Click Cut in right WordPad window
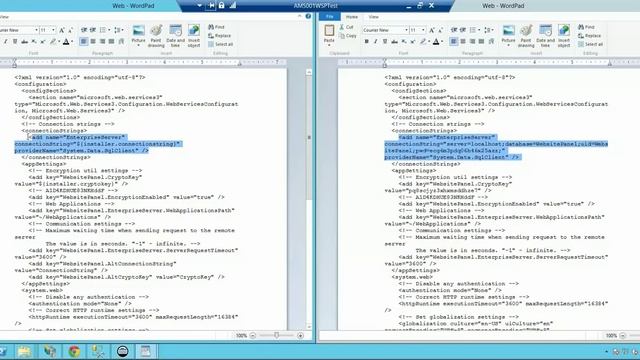Screen dimensions: 640x360 point(347,27)
